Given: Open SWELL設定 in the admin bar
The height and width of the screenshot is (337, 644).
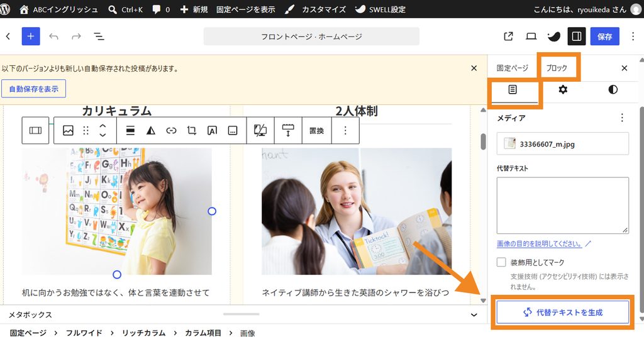Looking at the screenshot, I should (380, 9).
